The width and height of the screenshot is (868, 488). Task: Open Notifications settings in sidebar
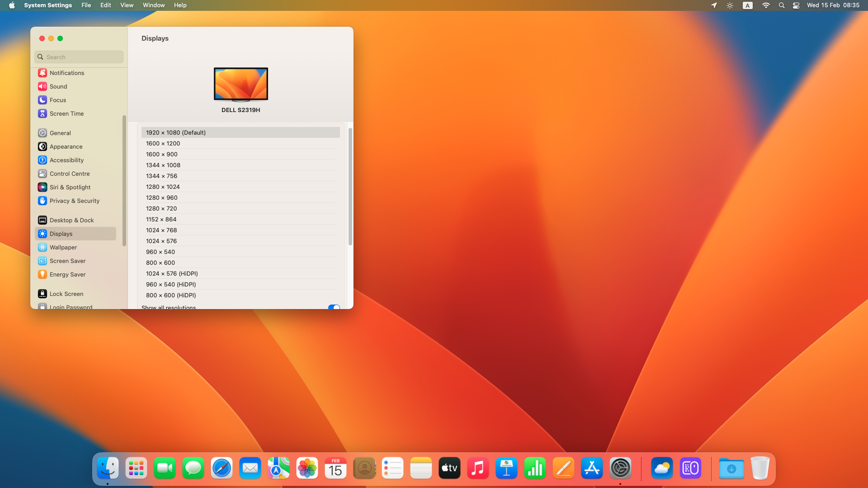click(x=66, y=73)
